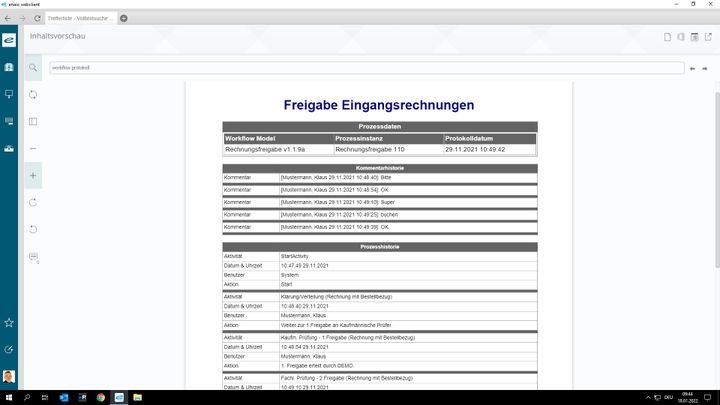Open Windows taskbar search
The width and height of the screenshot is (720, 405).
tap(27, 398)
